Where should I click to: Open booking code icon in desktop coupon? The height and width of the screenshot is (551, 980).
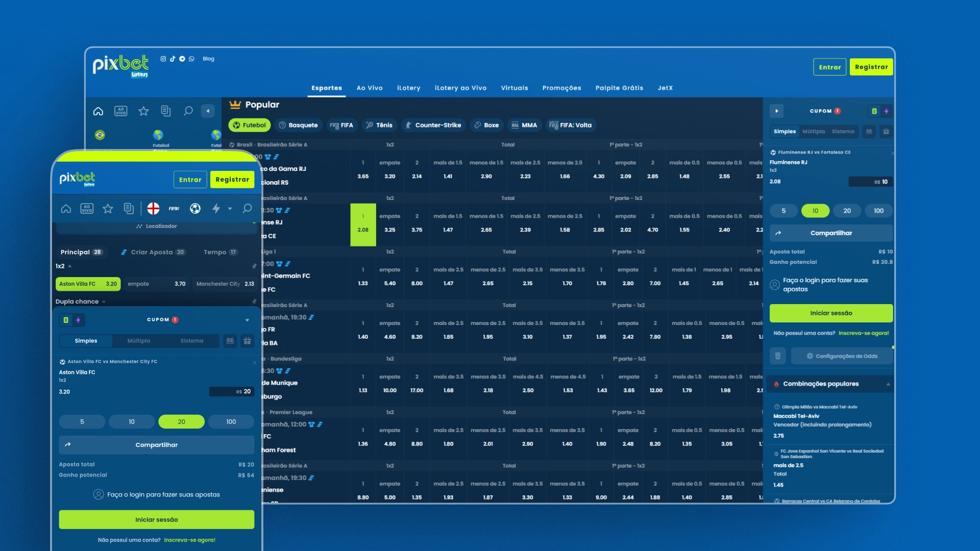869,132
